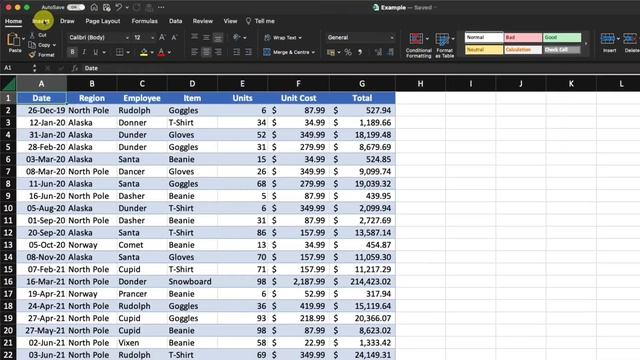Switch to the Formulas tab
The image size is (640, 360).
click(144, 21)
